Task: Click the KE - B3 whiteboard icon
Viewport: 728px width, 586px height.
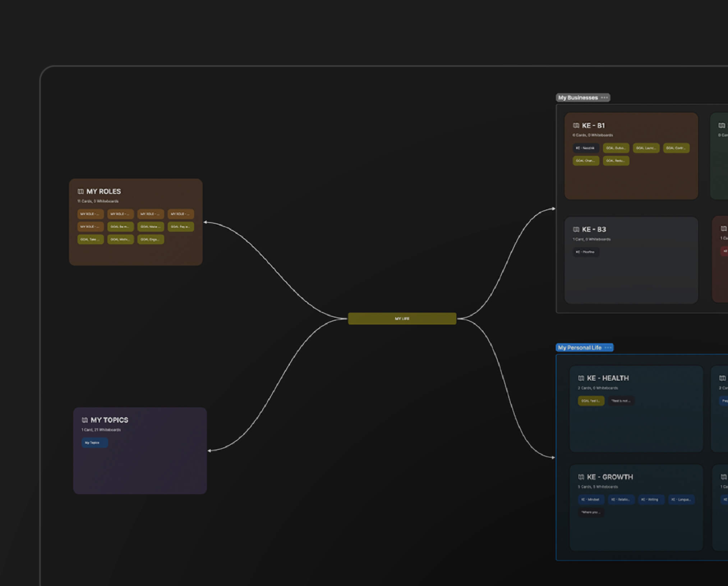Action: 576,229
